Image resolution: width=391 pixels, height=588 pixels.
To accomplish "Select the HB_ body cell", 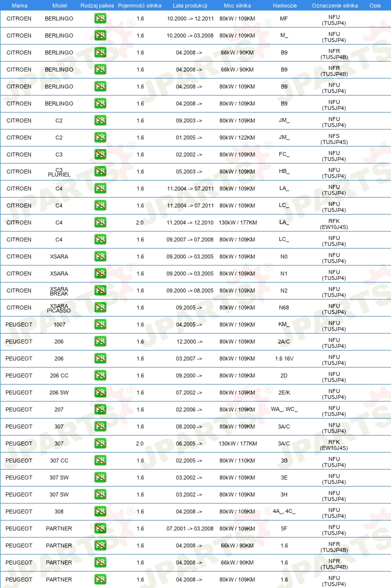I will 284,171.
